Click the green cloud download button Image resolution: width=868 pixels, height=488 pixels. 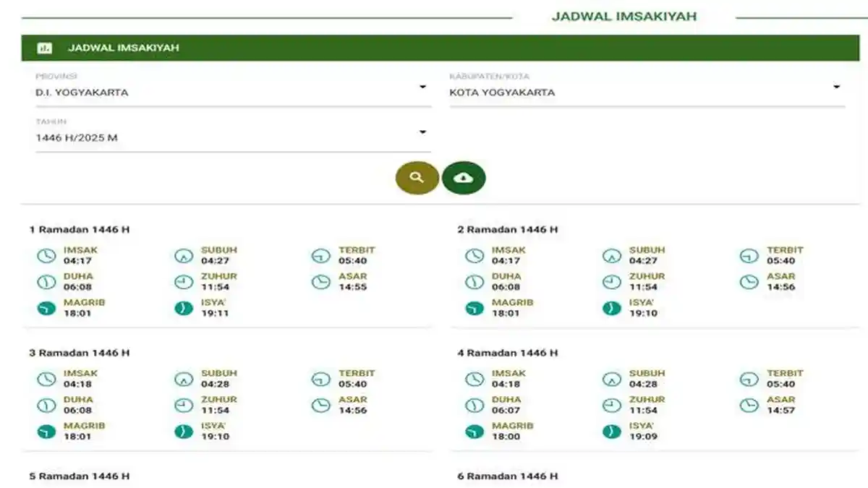[464, 178]
